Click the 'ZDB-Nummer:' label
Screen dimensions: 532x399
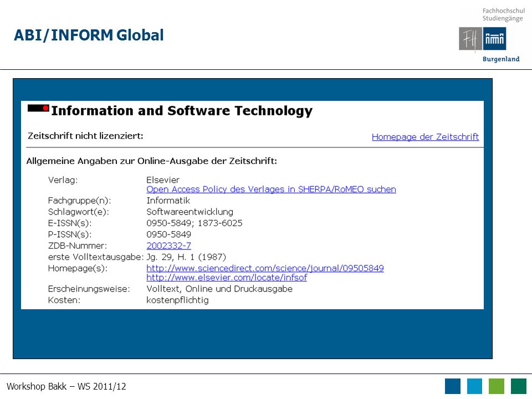78,245
